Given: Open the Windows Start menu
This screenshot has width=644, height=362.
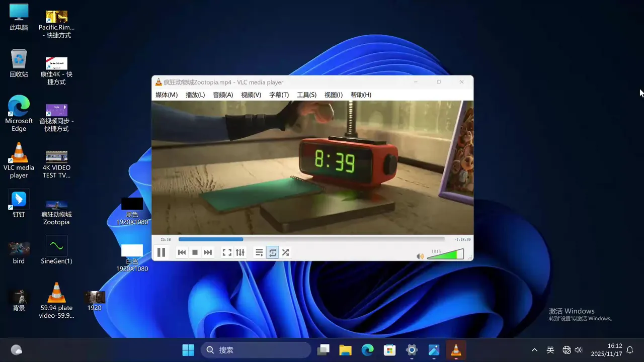Looking at the screenshot, I should pyautogui.click(x=188, y=350).
